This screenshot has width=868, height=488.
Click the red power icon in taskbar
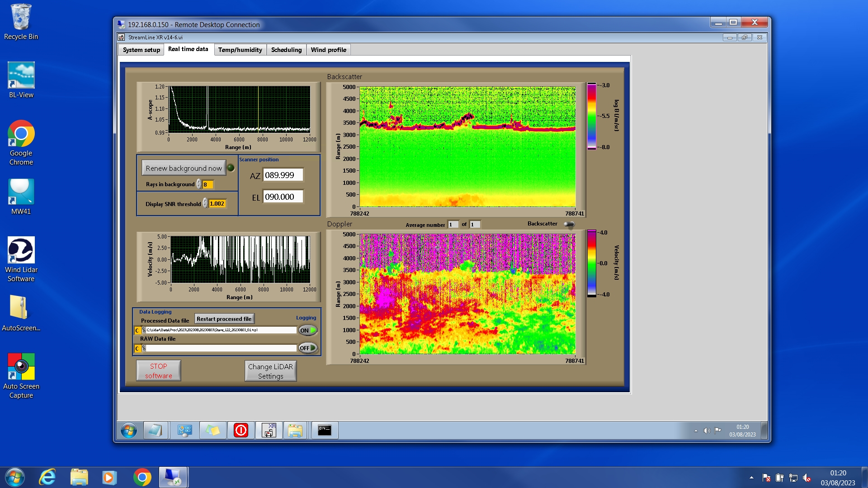[x=241, y=431]
